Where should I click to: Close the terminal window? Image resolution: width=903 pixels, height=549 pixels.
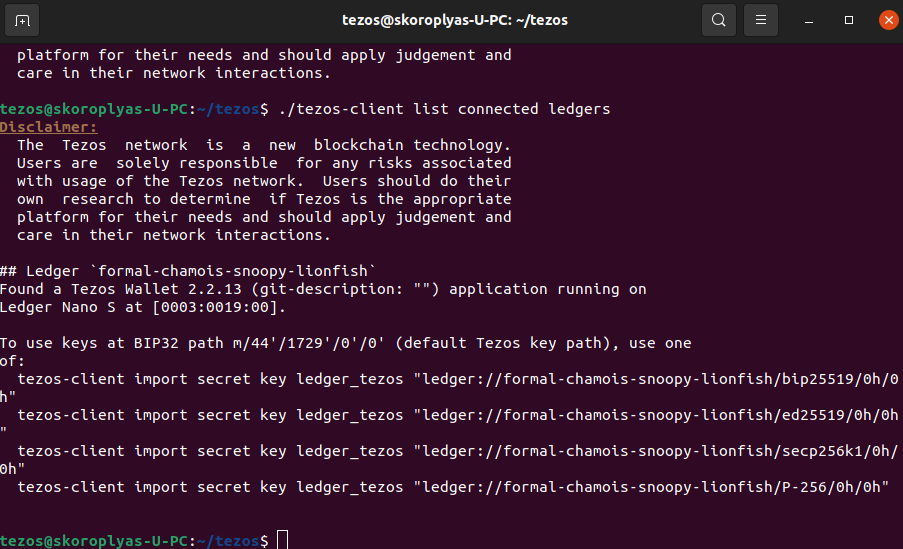coord(887,20)
